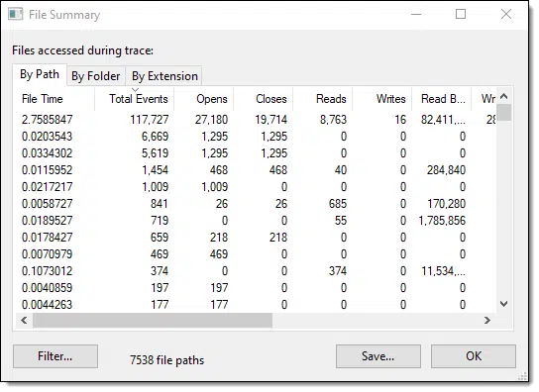Viewport: 539px width, 392px height.
Task: Select row with File Time 0.0070979
Action: tap(255, 254)
